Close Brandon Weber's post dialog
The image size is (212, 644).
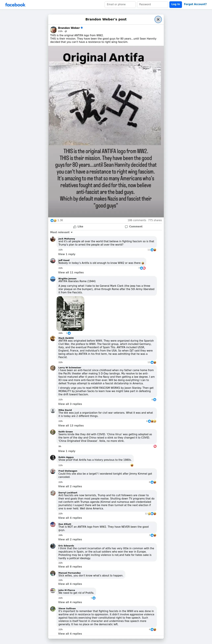158,19
